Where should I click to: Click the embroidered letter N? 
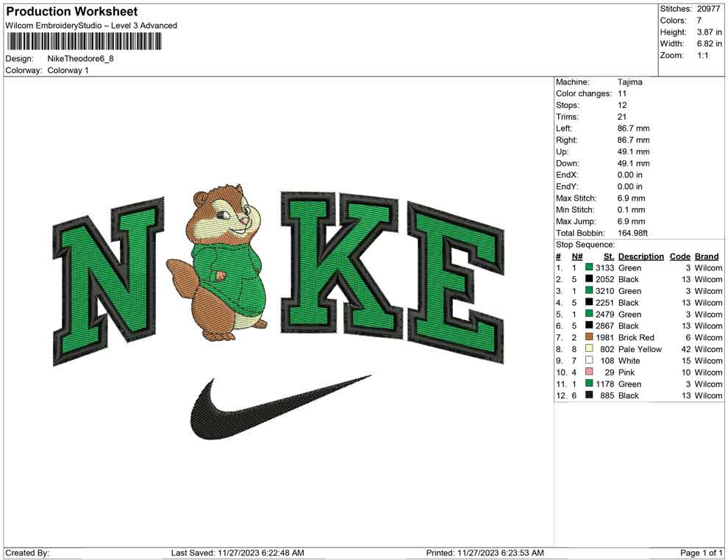109,281
